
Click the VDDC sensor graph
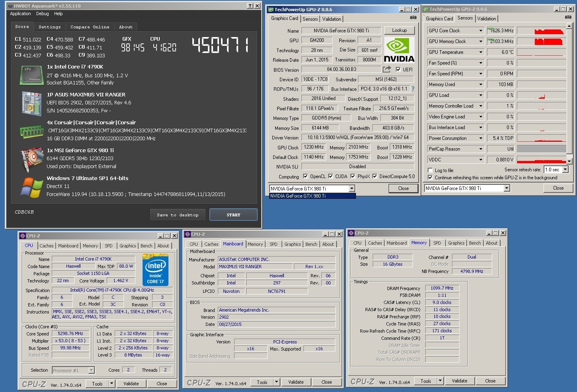[541, 160]
